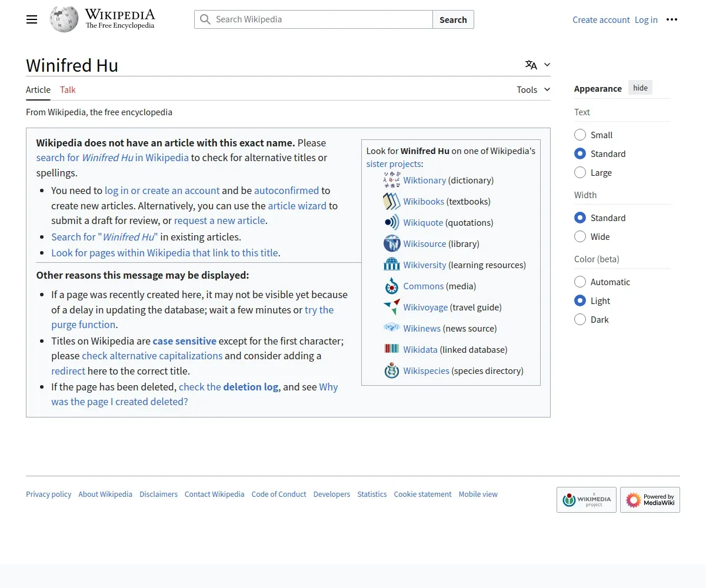Select Wide width option
The height and width of the screenshot is (588, 706).
pyautogui.click(x=580, y=236)
